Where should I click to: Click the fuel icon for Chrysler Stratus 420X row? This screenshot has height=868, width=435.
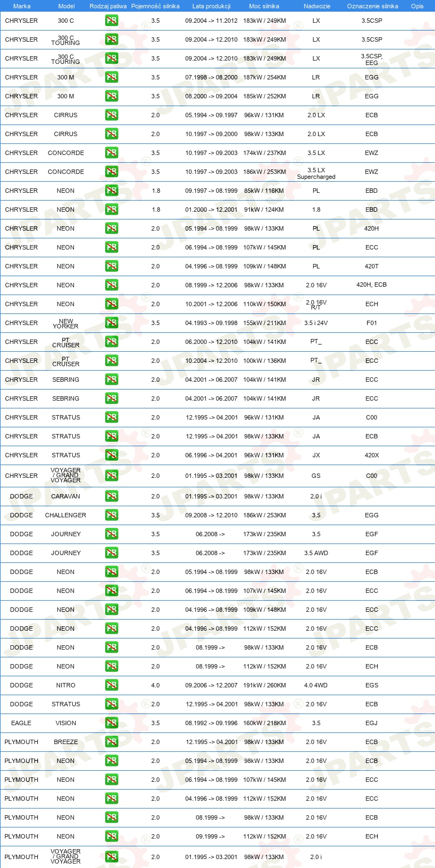pos(111,455)
